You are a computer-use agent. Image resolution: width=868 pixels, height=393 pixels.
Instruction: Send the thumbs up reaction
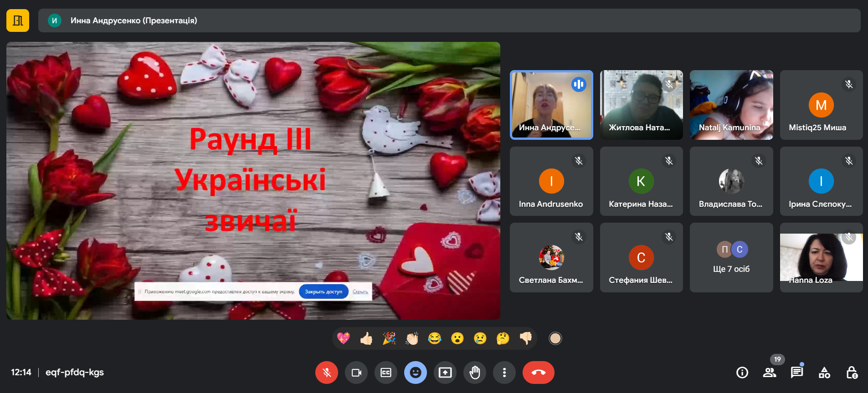coord(366,338)
